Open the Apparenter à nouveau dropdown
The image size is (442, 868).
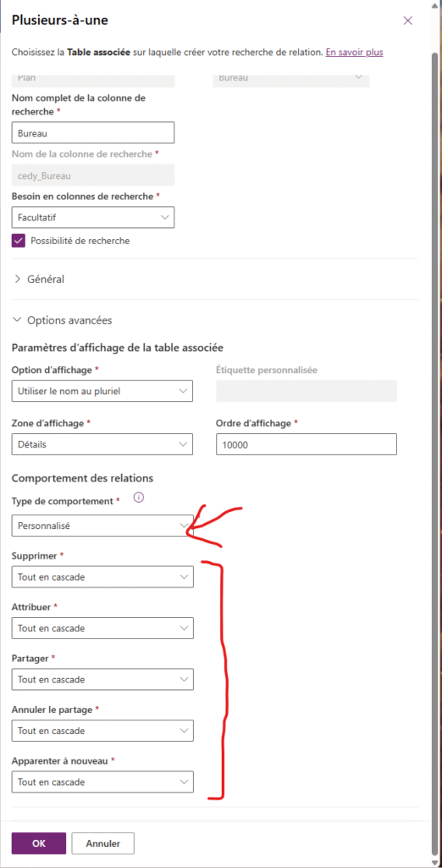[x=102, y=782]
